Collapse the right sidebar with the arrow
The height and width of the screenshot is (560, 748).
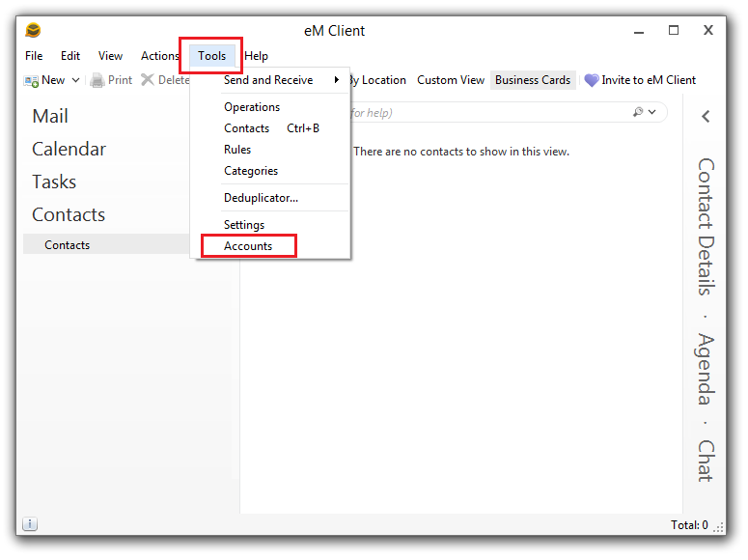point(706,116)
